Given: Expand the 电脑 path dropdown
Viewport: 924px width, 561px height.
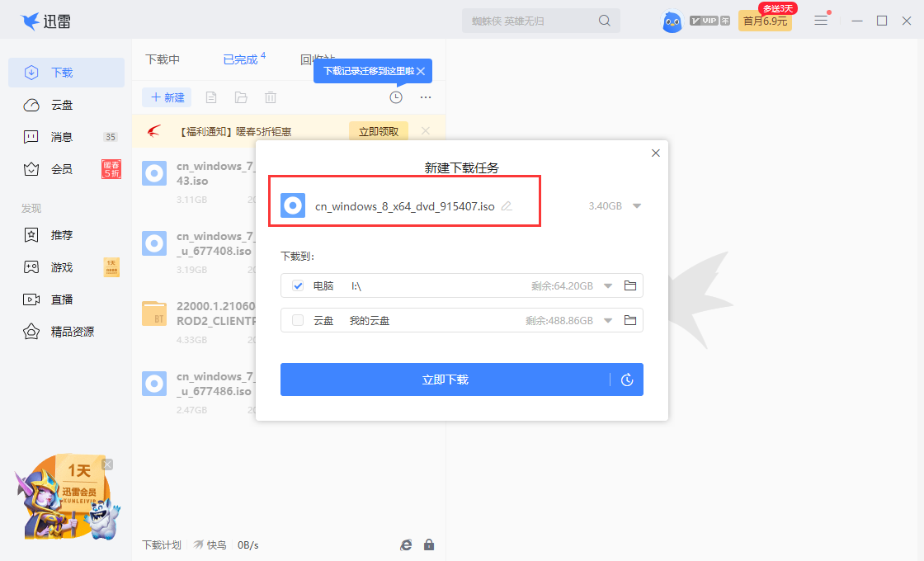Looking at the screenshot, I should coord(608,285).
